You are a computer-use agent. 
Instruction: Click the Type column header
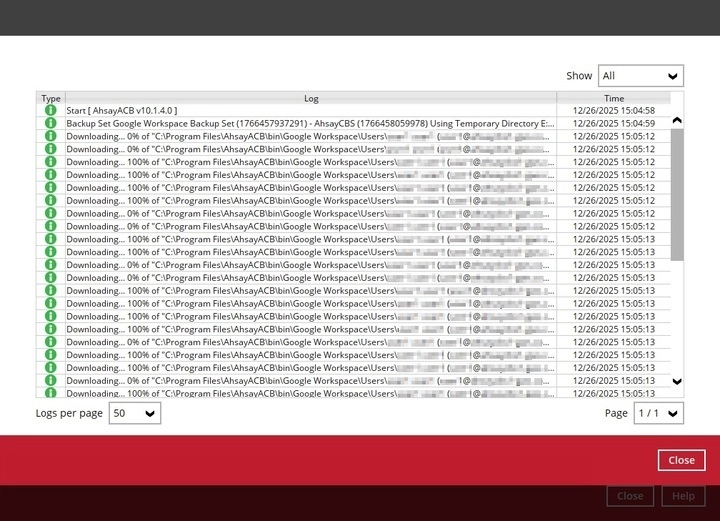click(x=51, y=98)
